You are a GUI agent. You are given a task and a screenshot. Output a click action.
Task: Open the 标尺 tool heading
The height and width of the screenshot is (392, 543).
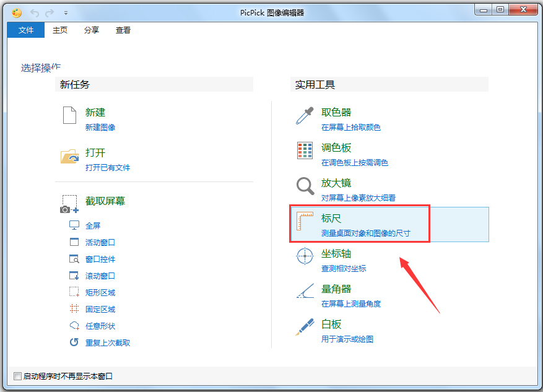(331, 218)
